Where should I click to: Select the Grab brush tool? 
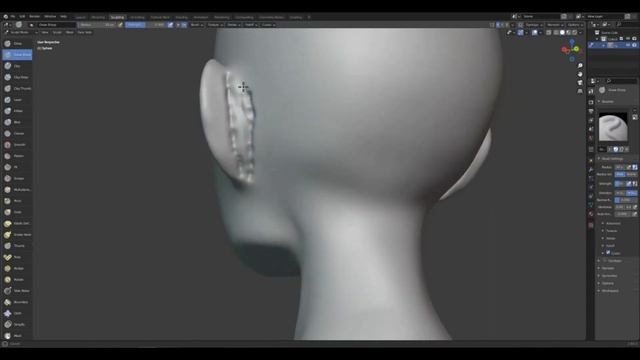[17, 212]
